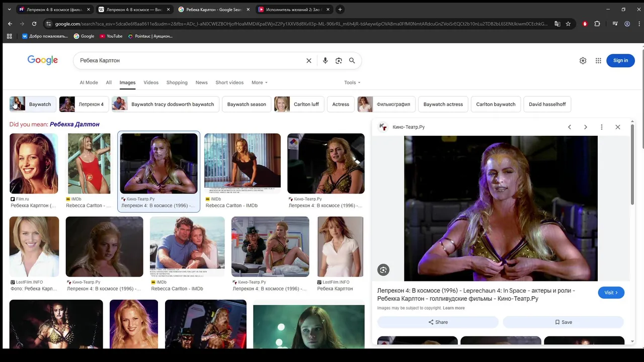Image resolution: width=644 pixels, height=362 pixels.
Task: Save the previewed image
Action: point(563,322)
